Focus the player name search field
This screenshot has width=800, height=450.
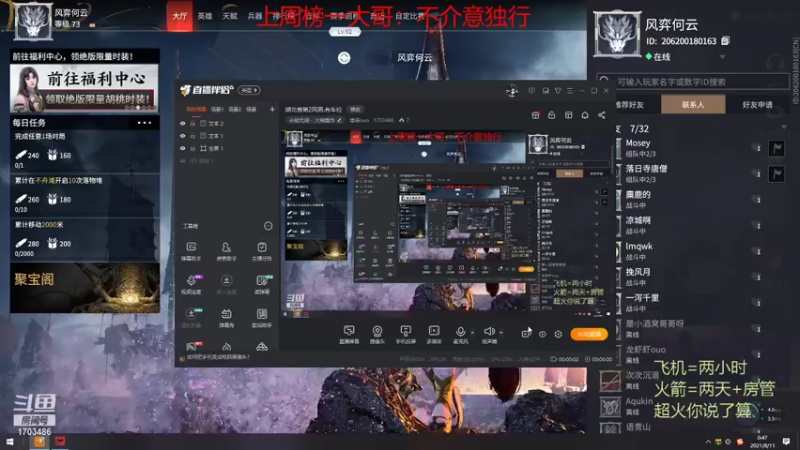693,81
